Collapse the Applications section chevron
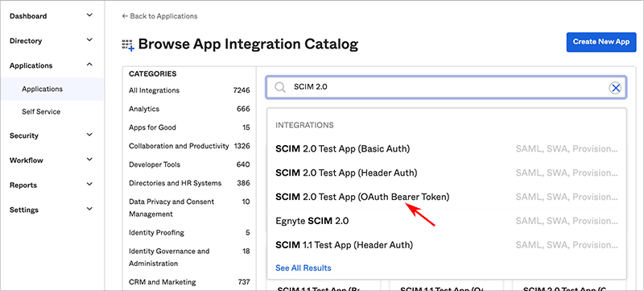The height and width of the screenshot is (291, 644). pyautogui.click(x=89, y=65)
